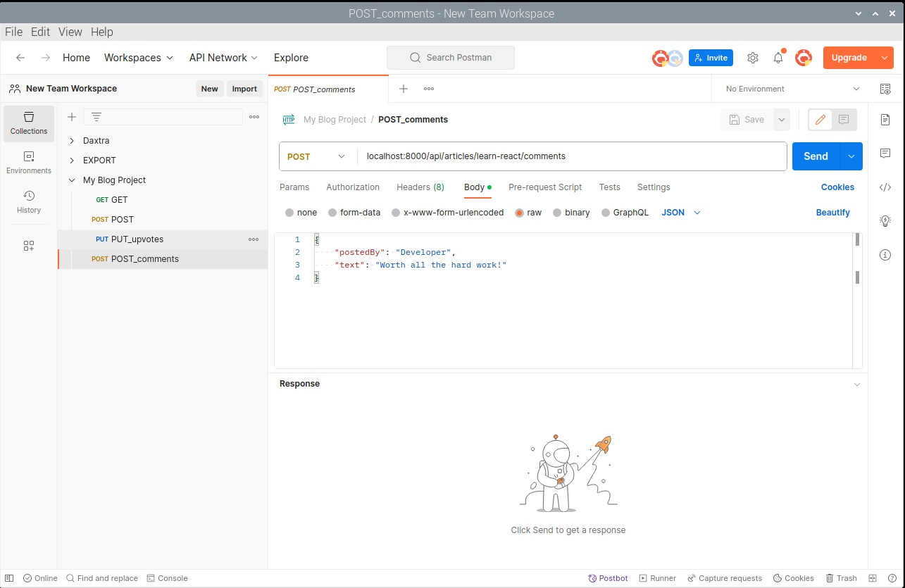This screenshot has width=905, height=588.
Task: Open the No Environment selector
Action: [793, 89]
